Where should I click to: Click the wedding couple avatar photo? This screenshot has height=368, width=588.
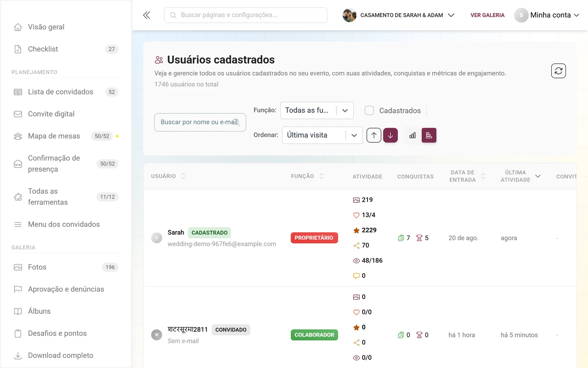tap(350, 15)
